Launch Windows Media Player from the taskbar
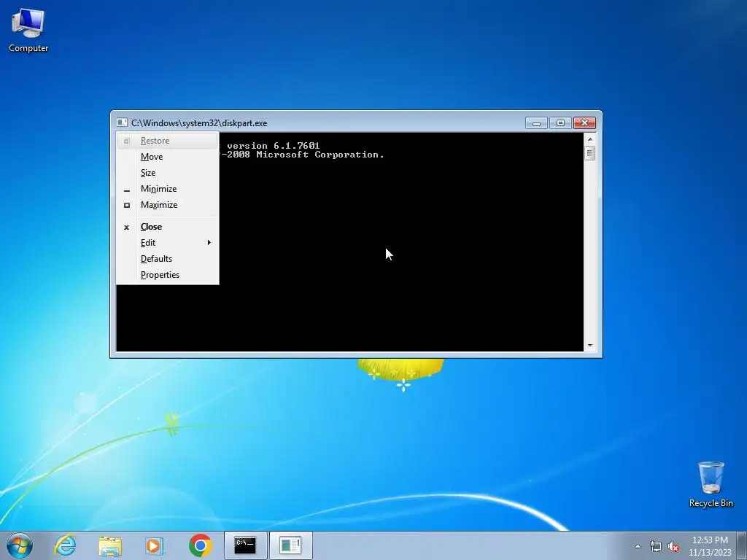Viewport: 747px width, 560px height. point(155,545)
